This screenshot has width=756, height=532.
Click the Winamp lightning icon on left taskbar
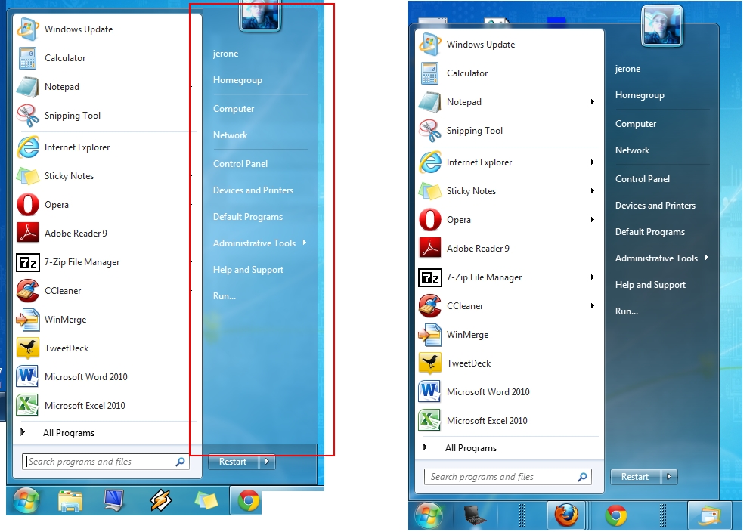click(160, 500)
